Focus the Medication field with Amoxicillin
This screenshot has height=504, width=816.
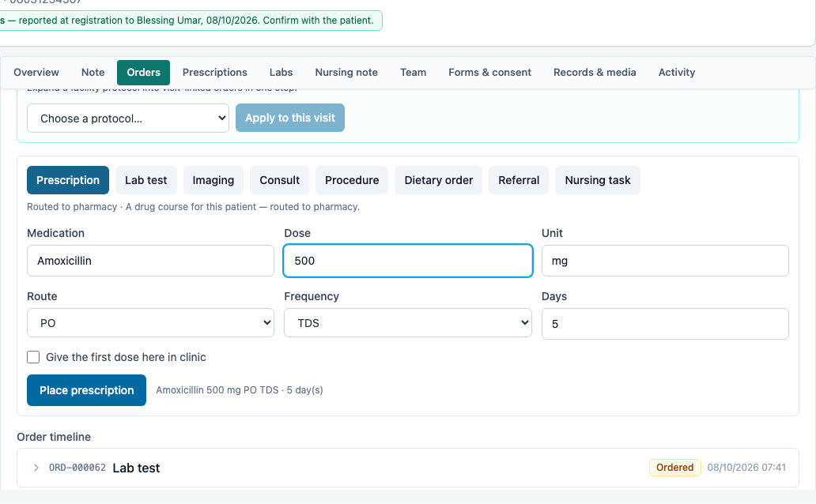150,261
